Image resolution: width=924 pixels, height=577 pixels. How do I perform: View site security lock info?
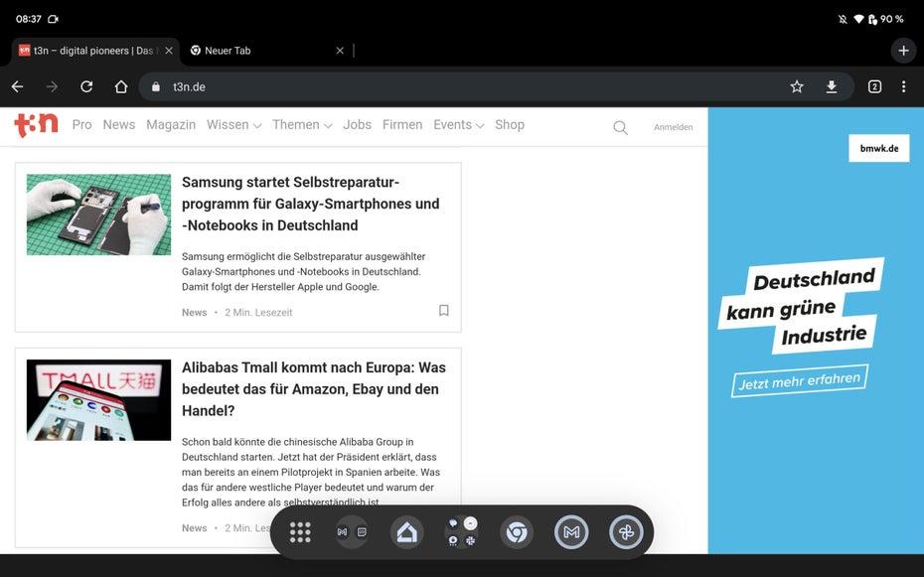156,86
